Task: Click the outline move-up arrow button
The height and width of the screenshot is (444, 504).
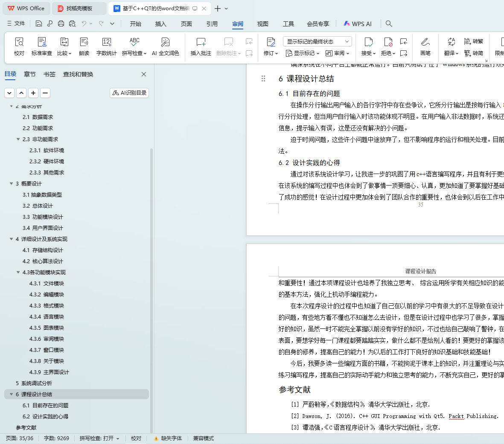Action: point(21,93)
